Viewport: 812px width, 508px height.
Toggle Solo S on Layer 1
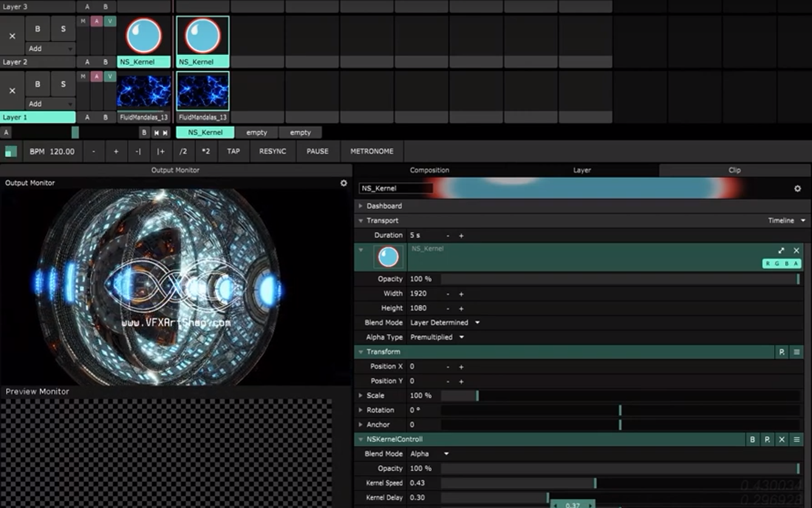tap(63, 84)
